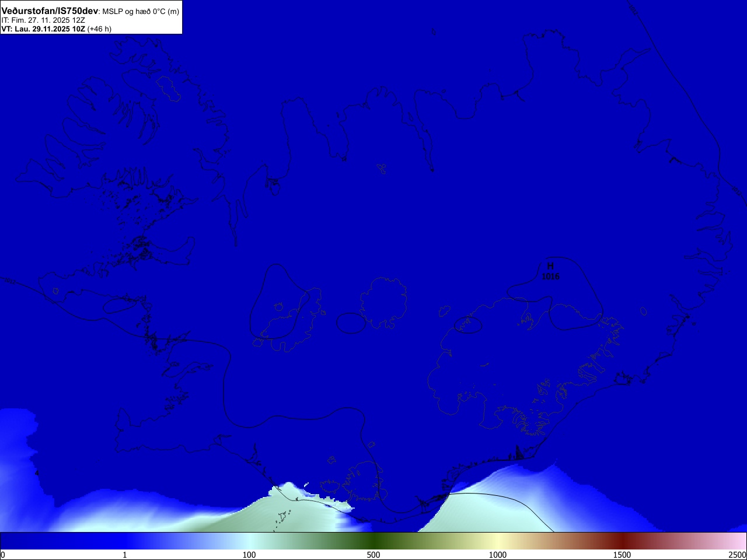Click the 'MSLP og hæð 0°C (m)' label
The width and height of the screenshot is (747, 560).
click(x=141, y=12)
